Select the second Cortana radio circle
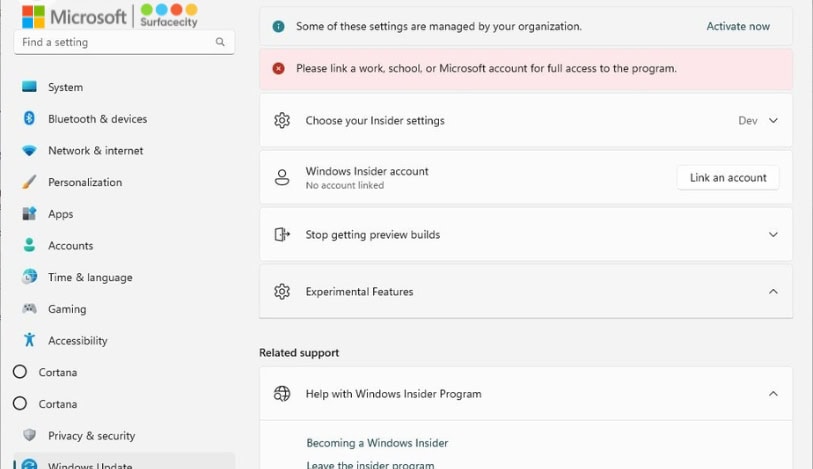 tap(20, 404)
